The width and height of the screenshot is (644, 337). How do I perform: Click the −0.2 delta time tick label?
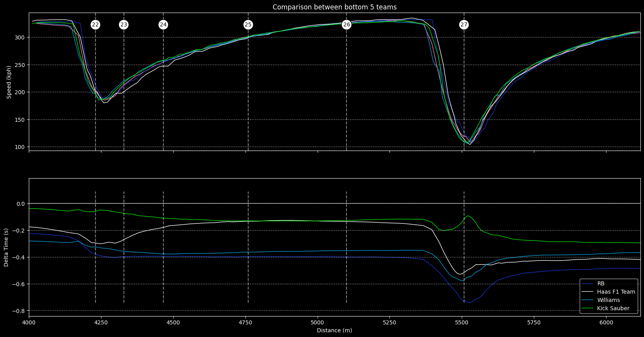coord(19,231)
